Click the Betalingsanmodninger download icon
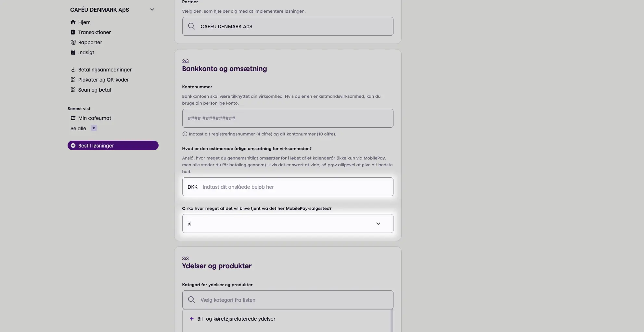This screenshot has height=332, width=644. (73, 70)
